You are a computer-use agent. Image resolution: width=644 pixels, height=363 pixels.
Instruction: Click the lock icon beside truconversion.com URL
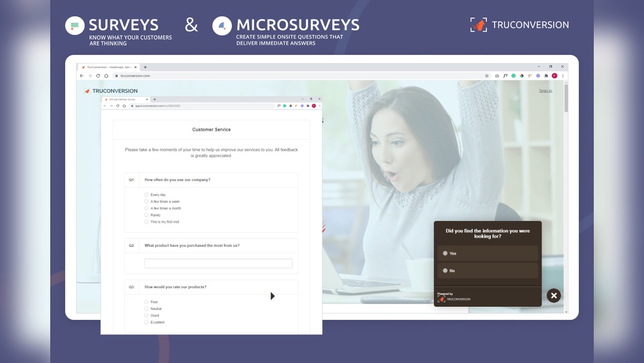pos(117,75)
